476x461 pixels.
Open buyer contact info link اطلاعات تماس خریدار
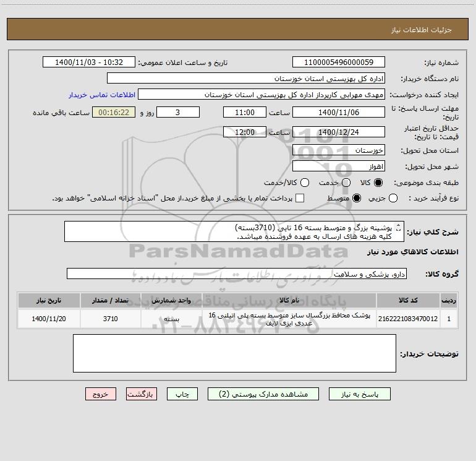tap(102, 95)
